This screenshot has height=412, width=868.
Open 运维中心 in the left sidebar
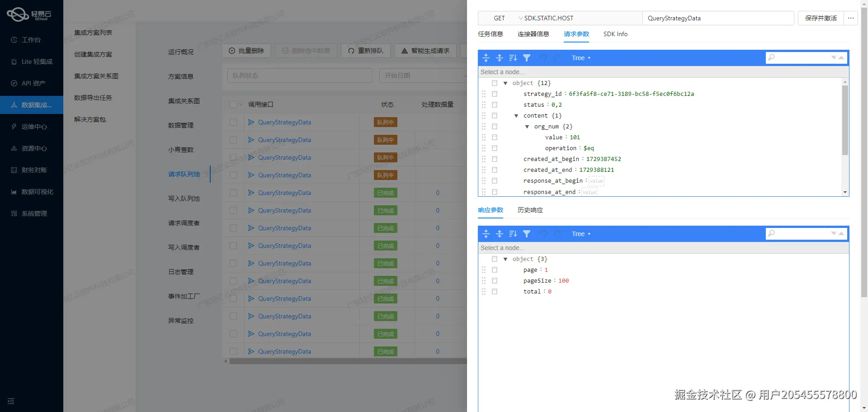click(32, 127)
